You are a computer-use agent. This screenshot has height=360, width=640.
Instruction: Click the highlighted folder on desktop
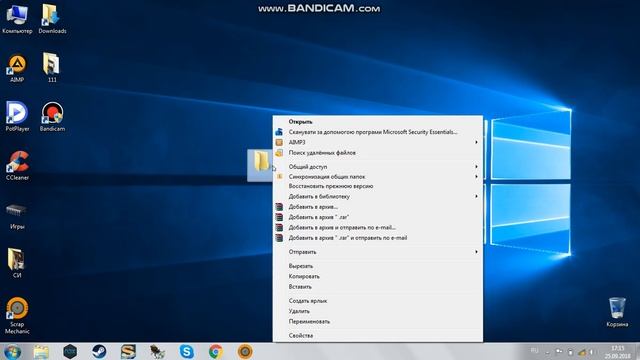click(x=260, y=165)
